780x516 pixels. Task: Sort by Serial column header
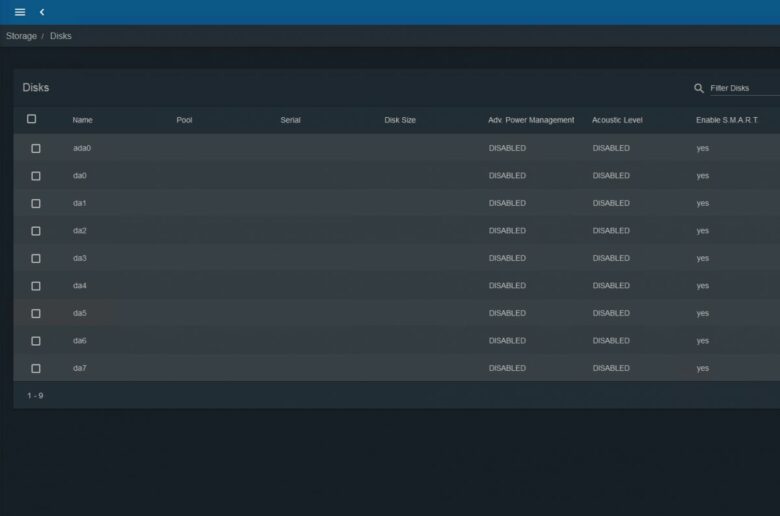coord(291,120)
